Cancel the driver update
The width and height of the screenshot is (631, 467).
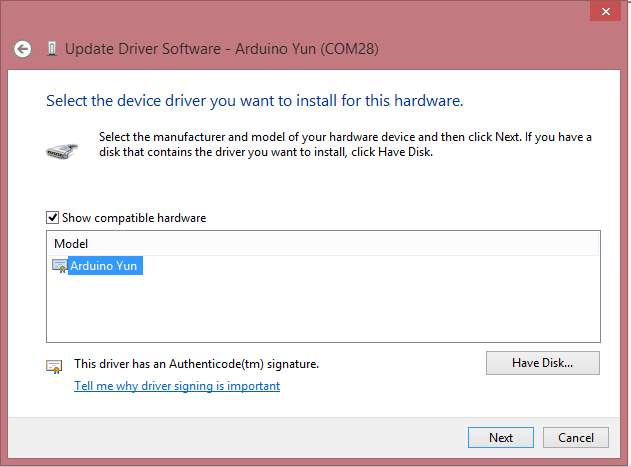tap(576, 437)
